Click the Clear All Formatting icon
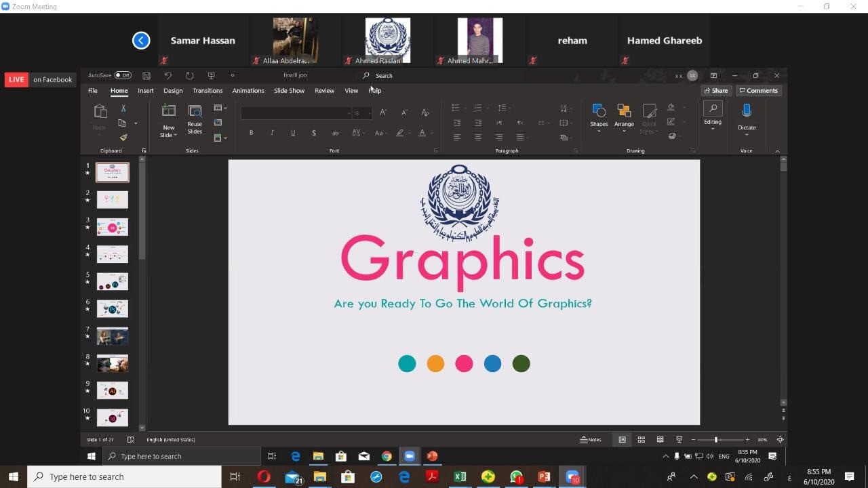 425,113
